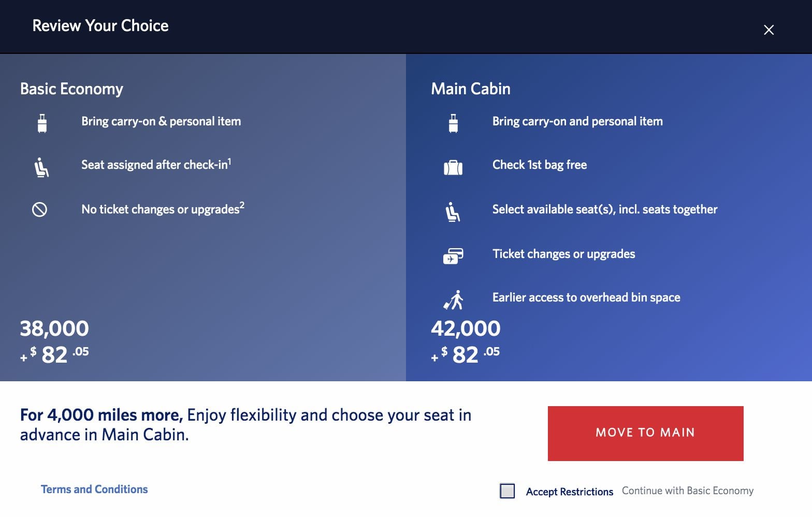Image resolution: width=812 pixels, height=517 pixels.
Task: Click the checked bag suitcase icon
Action: coord(453,167)
